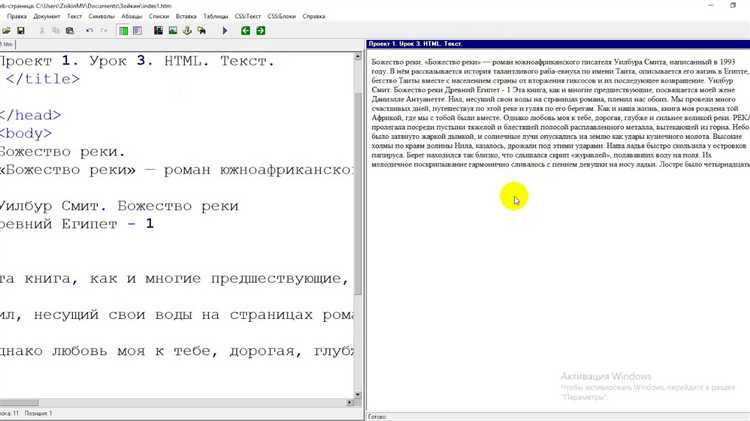
Task: Toggle the green split-view layout button
Action: point(123,31)
